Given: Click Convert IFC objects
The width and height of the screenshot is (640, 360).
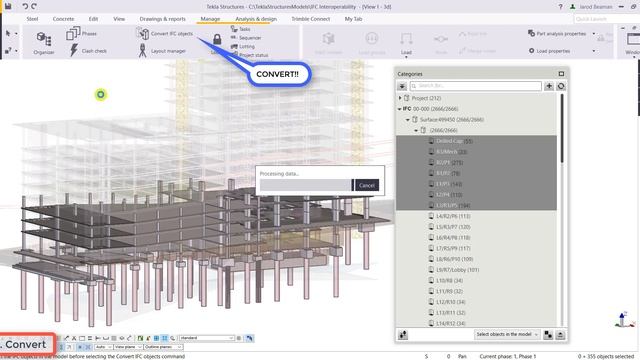Looking at the screenshot, I should (164, 33).
